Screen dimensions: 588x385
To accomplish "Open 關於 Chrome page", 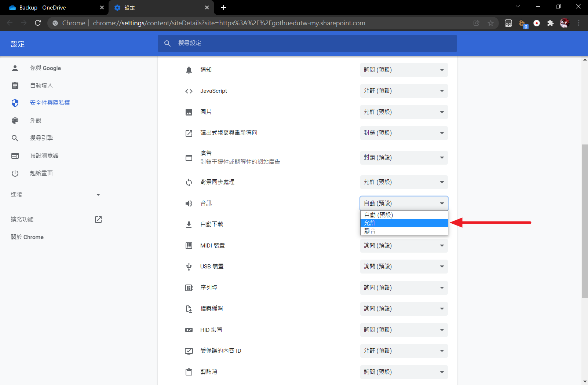I will (28, 237).
